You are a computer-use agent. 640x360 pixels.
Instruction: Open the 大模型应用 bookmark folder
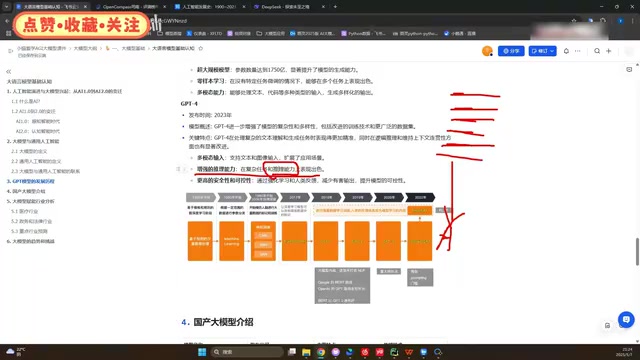coord(271,33)
